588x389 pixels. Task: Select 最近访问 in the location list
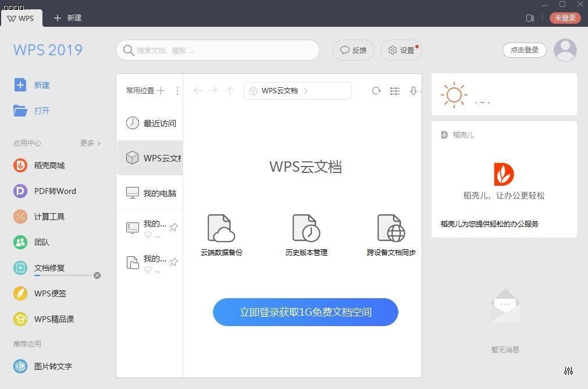tap(150, 123)
